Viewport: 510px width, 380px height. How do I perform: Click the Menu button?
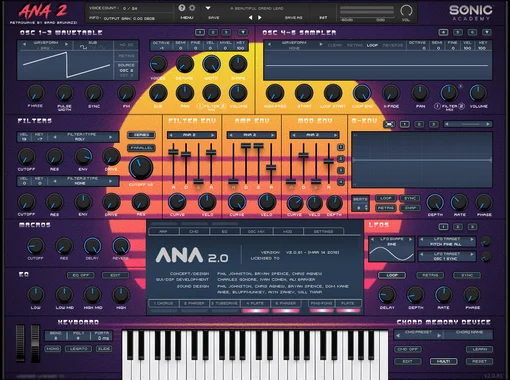pos(187,18)
